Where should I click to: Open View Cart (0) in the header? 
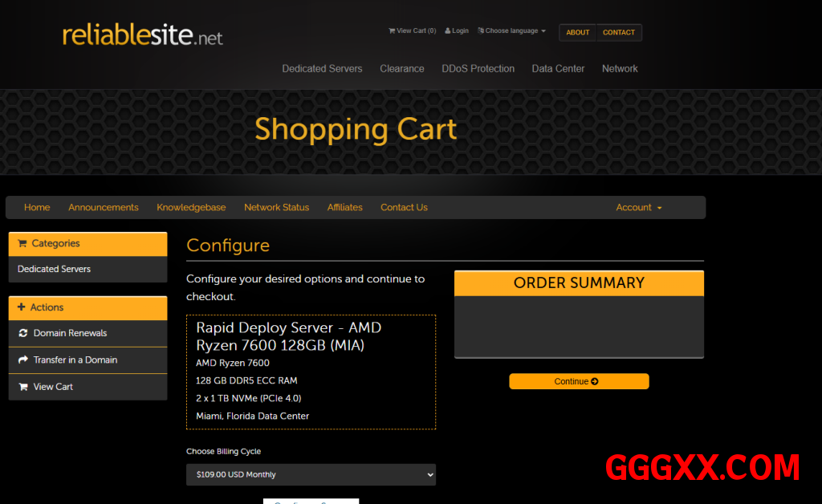coord(412,31)
